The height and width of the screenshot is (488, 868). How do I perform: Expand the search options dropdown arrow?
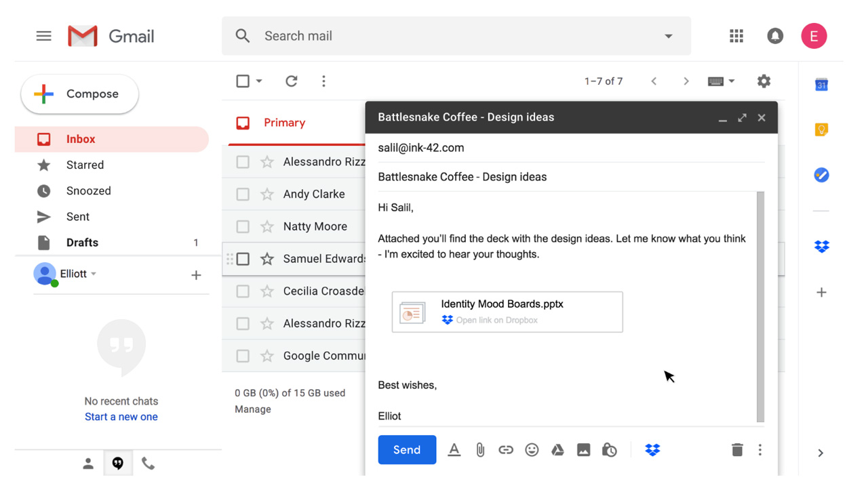668,36
